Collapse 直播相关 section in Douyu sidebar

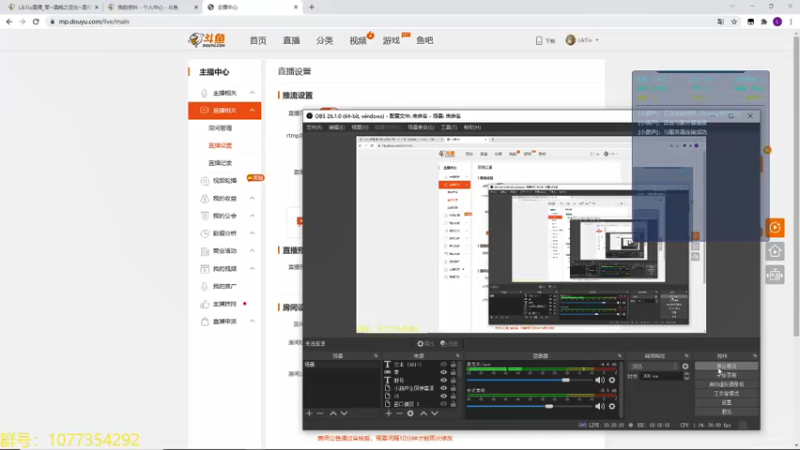[x=252, y=110]
